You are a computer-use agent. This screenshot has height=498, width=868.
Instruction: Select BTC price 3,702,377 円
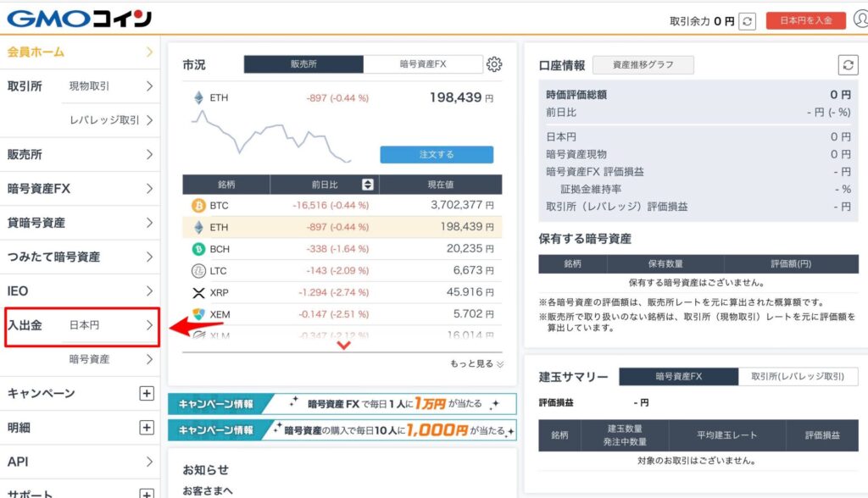point(462,205)
